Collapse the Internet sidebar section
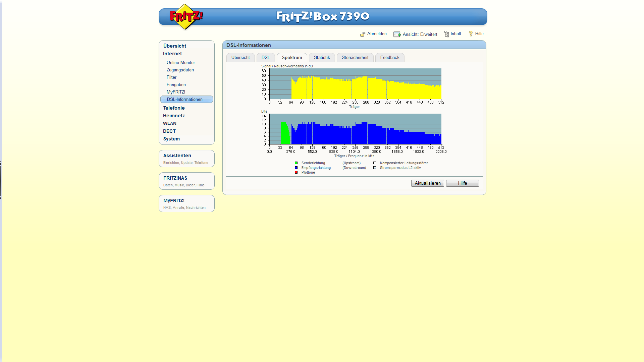Viewport: 644px width, 362px height. 172,54
